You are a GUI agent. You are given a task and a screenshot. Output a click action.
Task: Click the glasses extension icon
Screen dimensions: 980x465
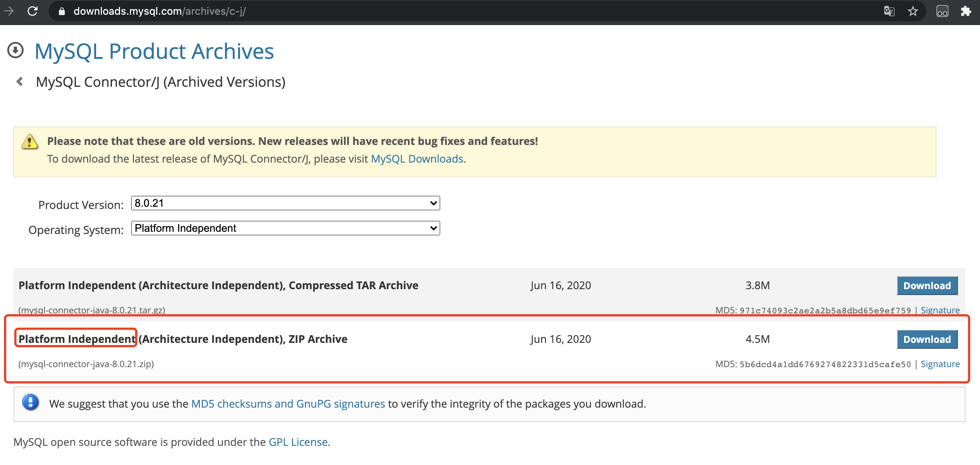coord(942,11)
